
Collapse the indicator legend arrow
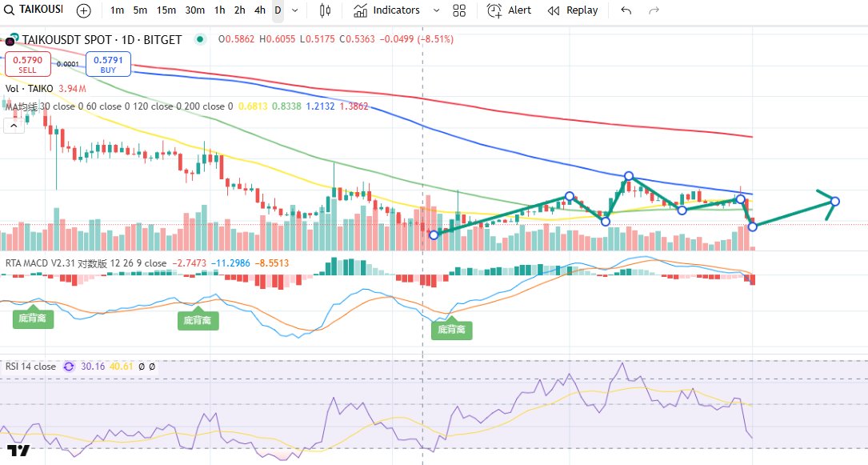click(14, 126)
